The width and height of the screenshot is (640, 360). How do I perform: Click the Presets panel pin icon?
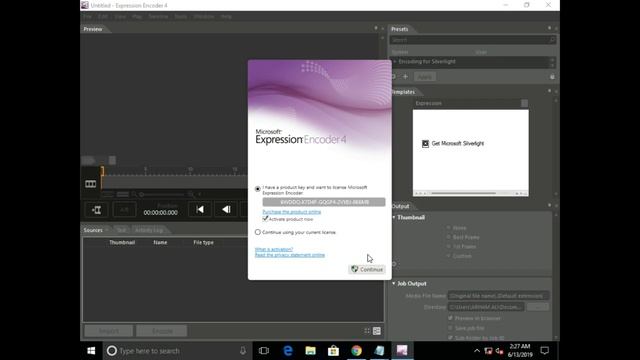point(549,28)
